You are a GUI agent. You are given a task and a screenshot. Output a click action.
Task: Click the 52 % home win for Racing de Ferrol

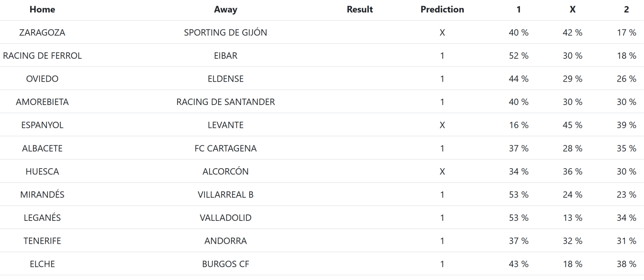coord(518,56)
